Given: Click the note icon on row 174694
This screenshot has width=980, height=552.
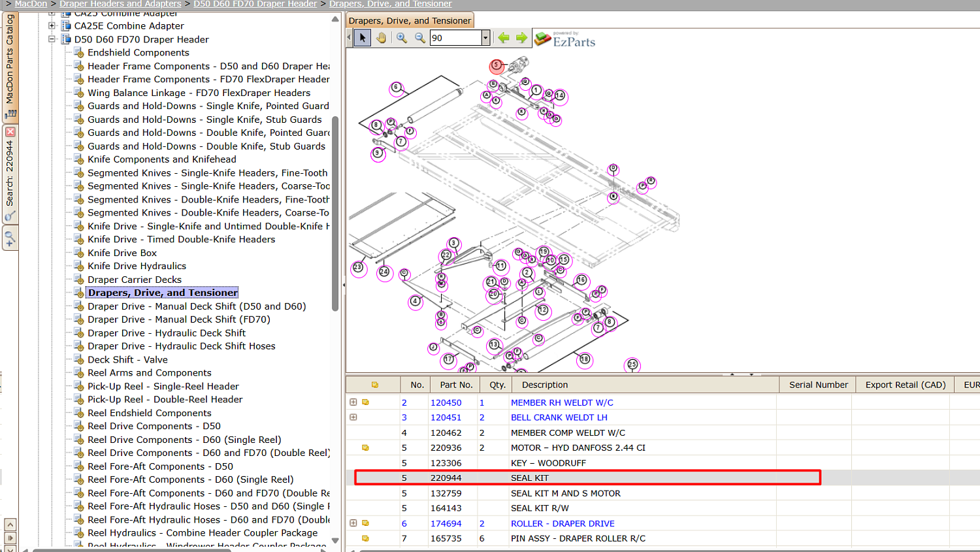Looking at the screenshot, I should pos(366,523).
